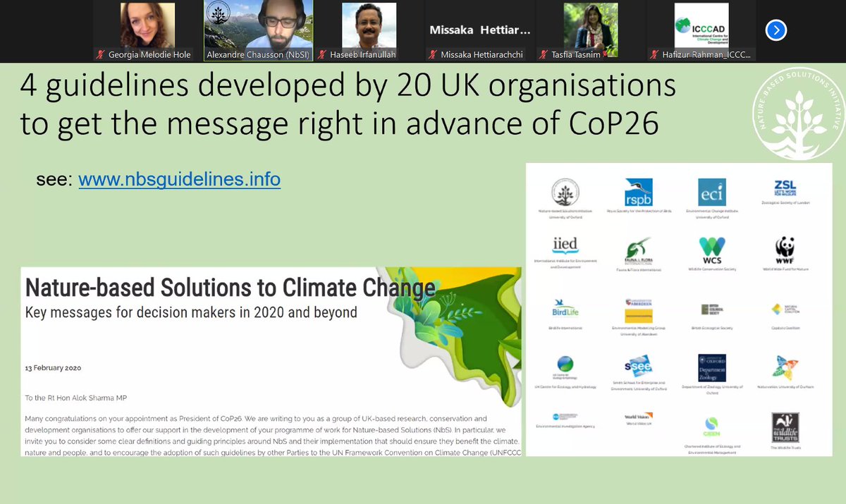Click the ZSL logo
The image size is (846, 504).
pos(785,189)
